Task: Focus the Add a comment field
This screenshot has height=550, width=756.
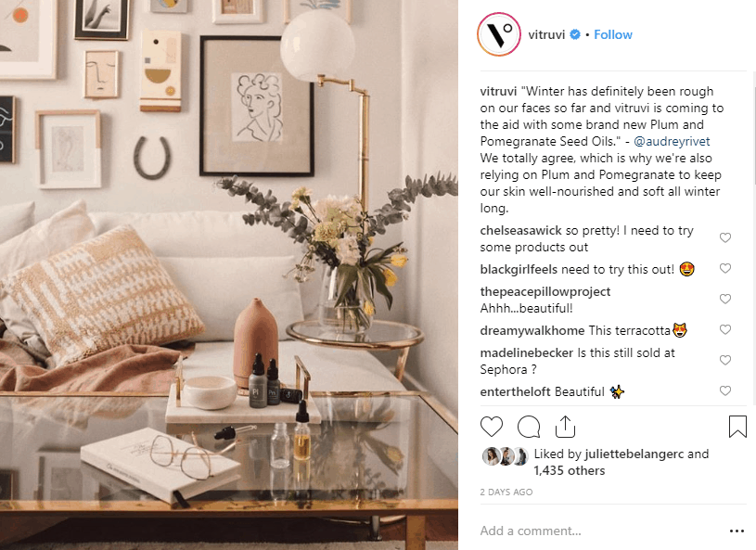Action: (600, 531)
